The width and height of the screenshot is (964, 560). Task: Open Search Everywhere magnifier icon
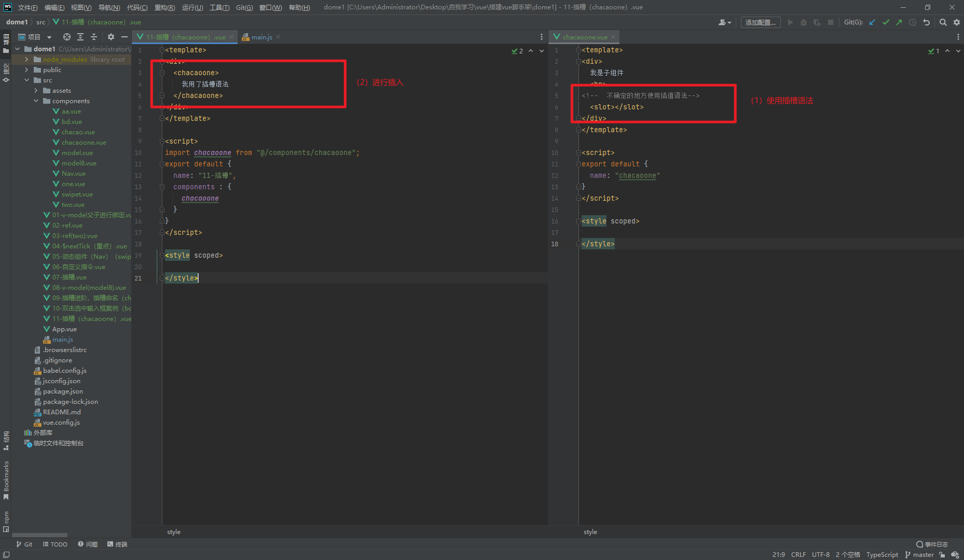[943, 22]
